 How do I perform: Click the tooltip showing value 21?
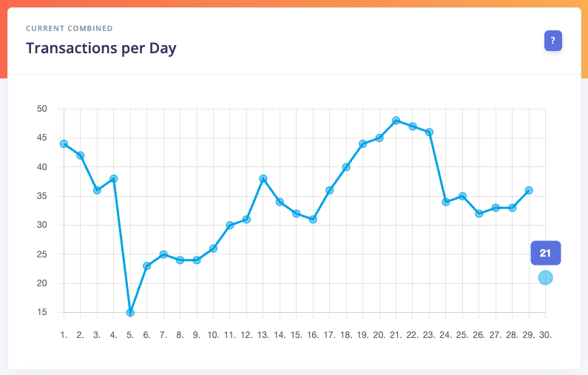[546, 253]
